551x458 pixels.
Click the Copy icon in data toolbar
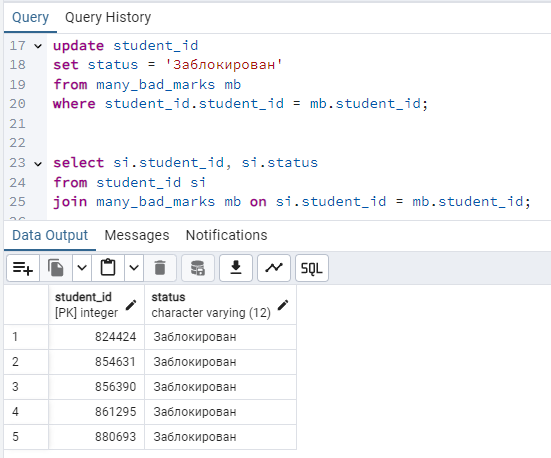click(56, 268)
